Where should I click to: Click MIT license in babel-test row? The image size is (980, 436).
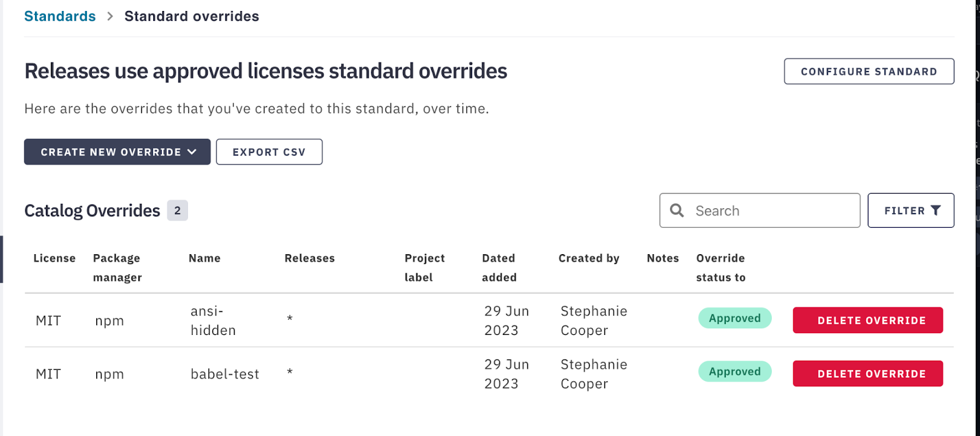(x=48, y=374)
